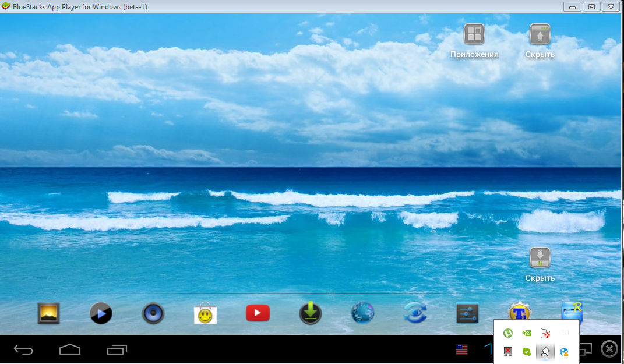Open Android Recent Apps button
The image size is (624, 364).
pos(117,349)
